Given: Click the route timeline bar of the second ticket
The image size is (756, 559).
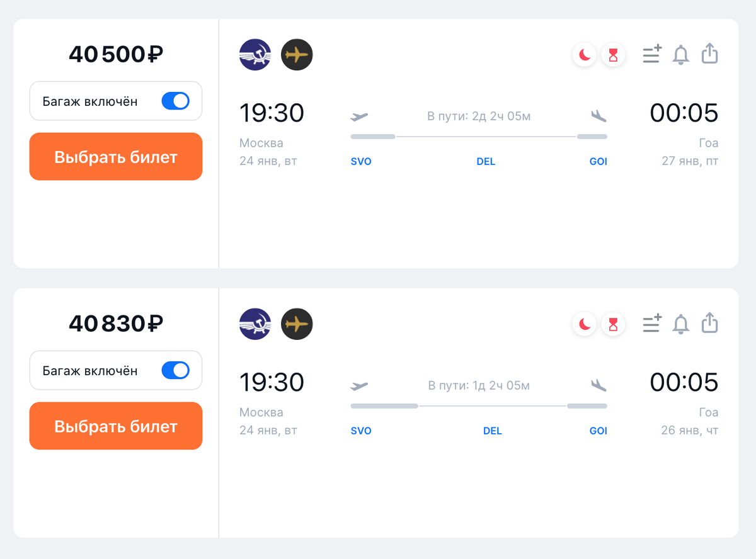Looking at the screenshot, I should 479,406.
